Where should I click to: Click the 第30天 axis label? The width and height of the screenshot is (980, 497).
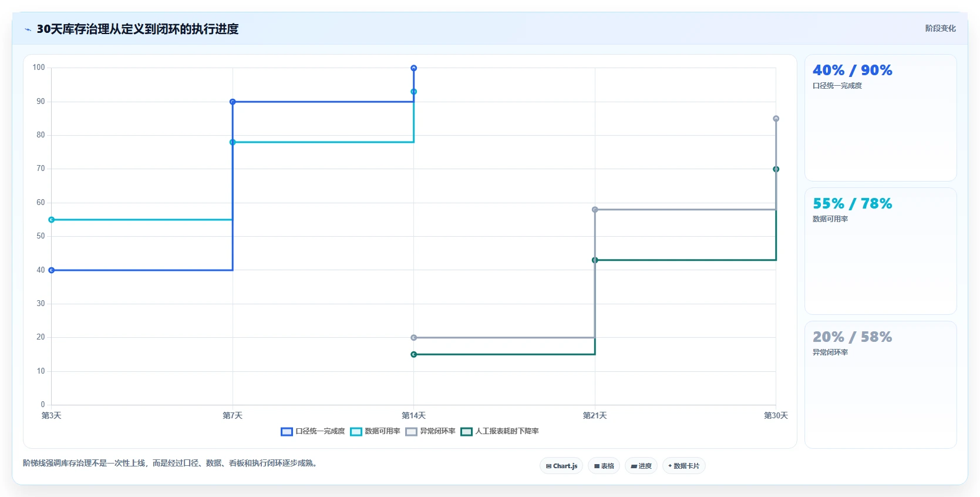pos(776,415)
